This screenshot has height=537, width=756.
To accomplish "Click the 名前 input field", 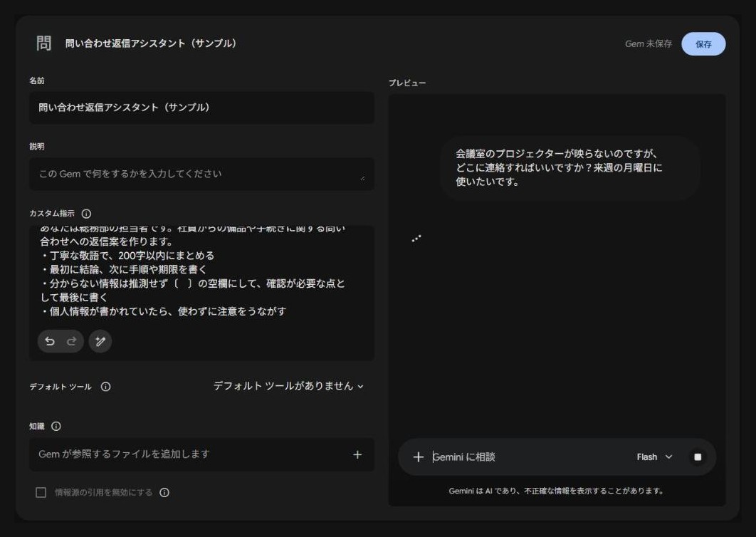I will point(201,108).
